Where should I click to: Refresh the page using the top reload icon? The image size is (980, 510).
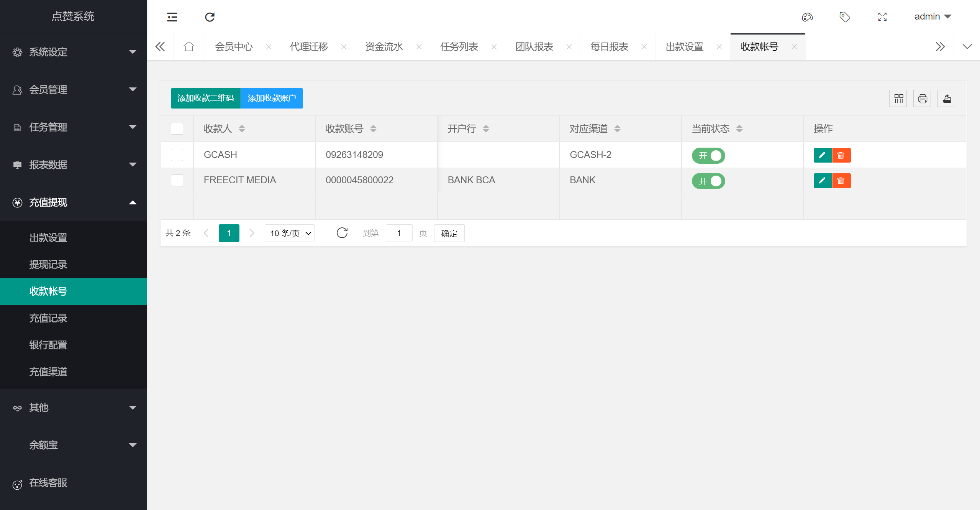point(210,17)
